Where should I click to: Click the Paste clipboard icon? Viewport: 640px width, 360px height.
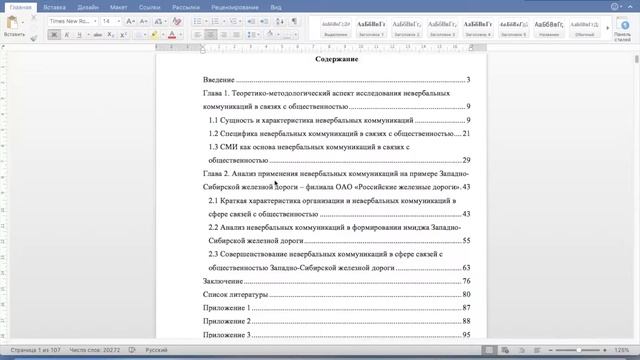13,23
